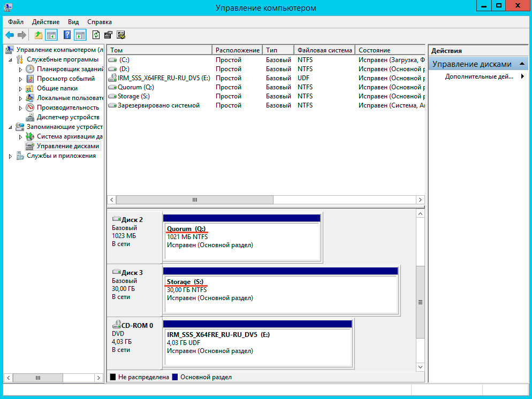Click the Up one level folder icon

click(38, 35)
